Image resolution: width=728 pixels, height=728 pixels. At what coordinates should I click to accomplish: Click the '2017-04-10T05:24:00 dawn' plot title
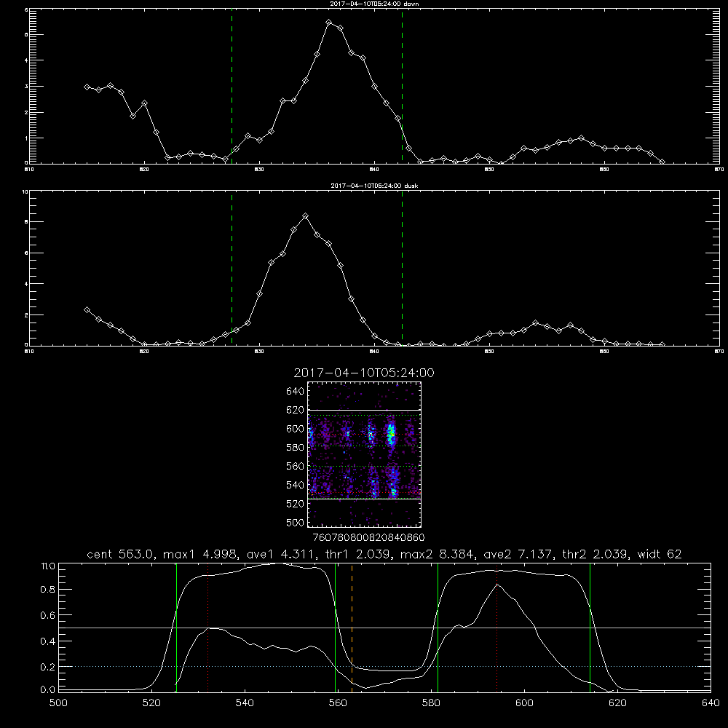coord(374,4)
